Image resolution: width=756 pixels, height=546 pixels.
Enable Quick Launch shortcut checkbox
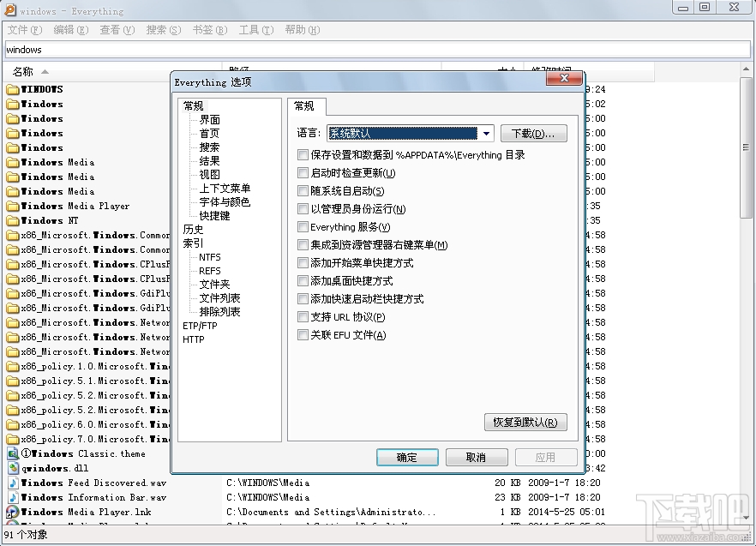[x=303, y=299]
